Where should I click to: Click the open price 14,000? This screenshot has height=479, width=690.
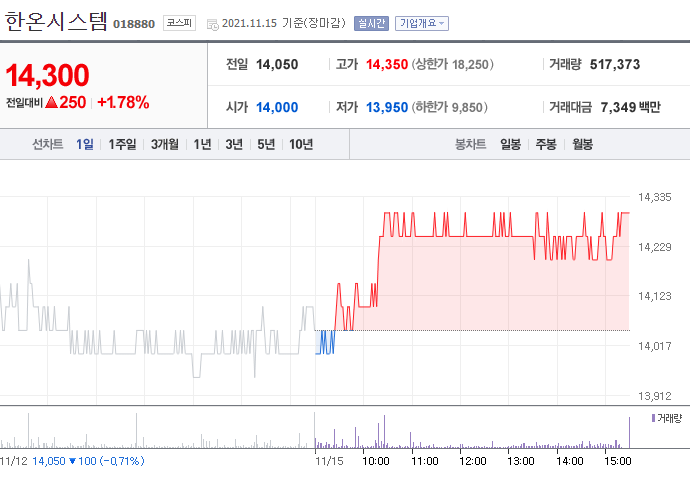tap(277, 107)
